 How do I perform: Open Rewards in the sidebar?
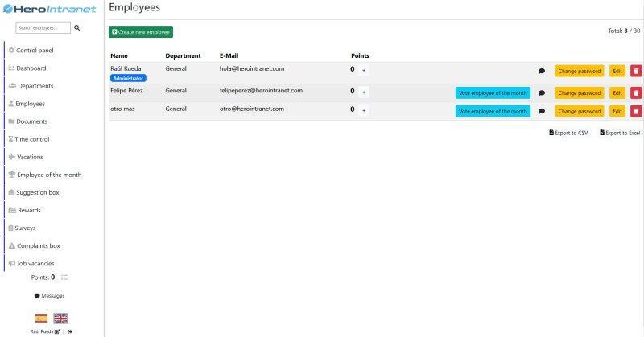tap(25, 210)
